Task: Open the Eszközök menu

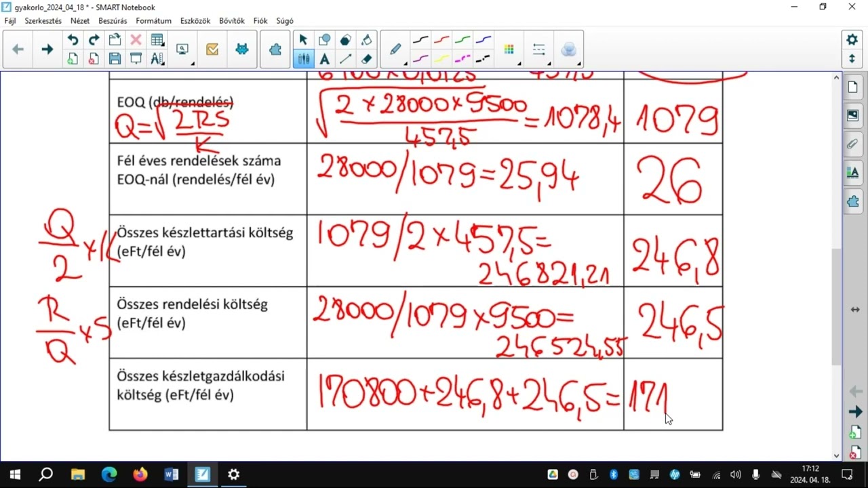Action: [x=195, y=21]
